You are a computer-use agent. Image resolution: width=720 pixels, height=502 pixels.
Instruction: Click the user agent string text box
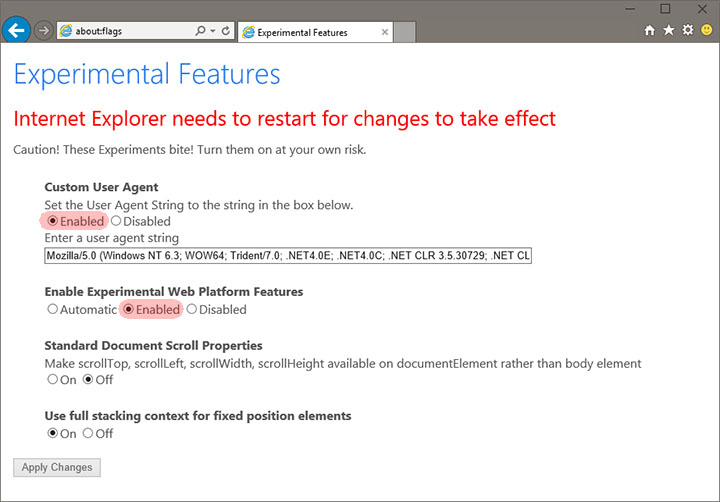pyautogui.click(x=288, y=256)
